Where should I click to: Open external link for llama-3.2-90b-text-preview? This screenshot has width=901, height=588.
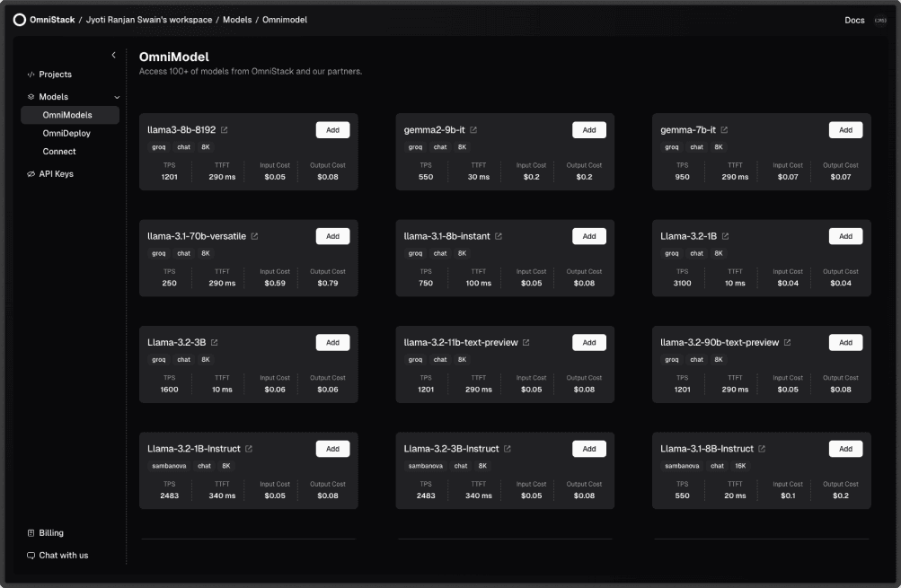787,342
